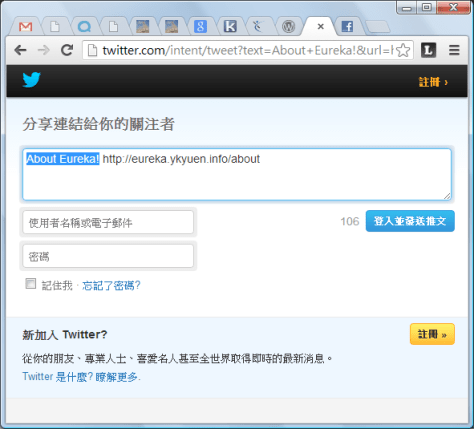Switch to the K icon tab
Image resolution: width=474 pixels, height=429 pixels.
tap(230, 26)
